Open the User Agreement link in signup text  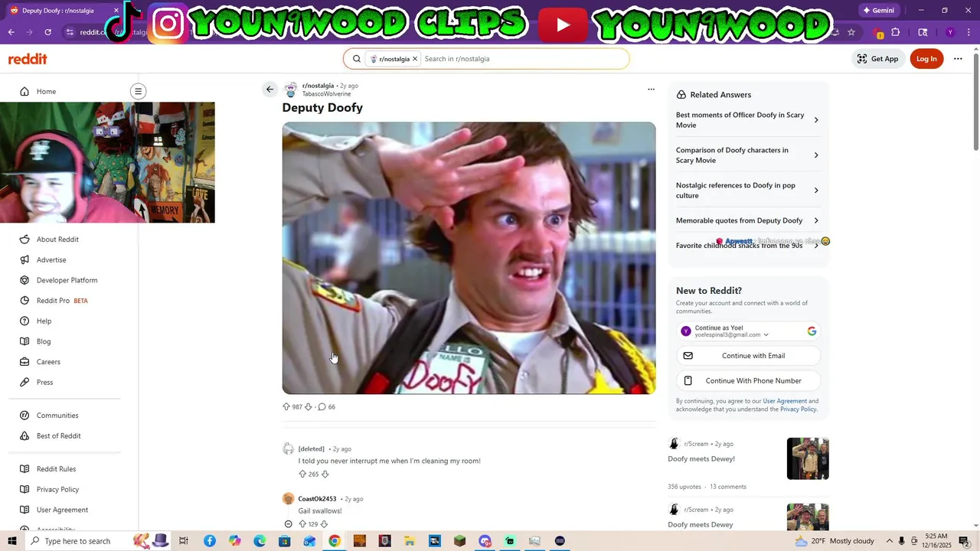click(785, 401)
